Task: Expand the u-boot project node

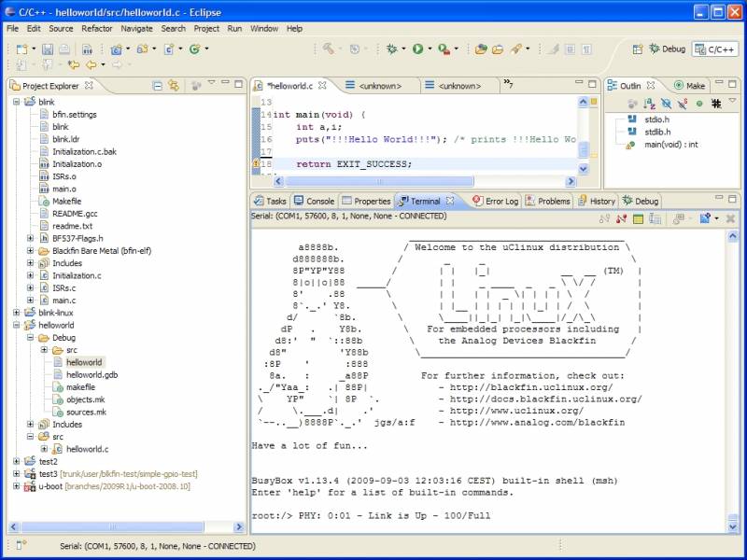Action: click(x=17, y=486)
